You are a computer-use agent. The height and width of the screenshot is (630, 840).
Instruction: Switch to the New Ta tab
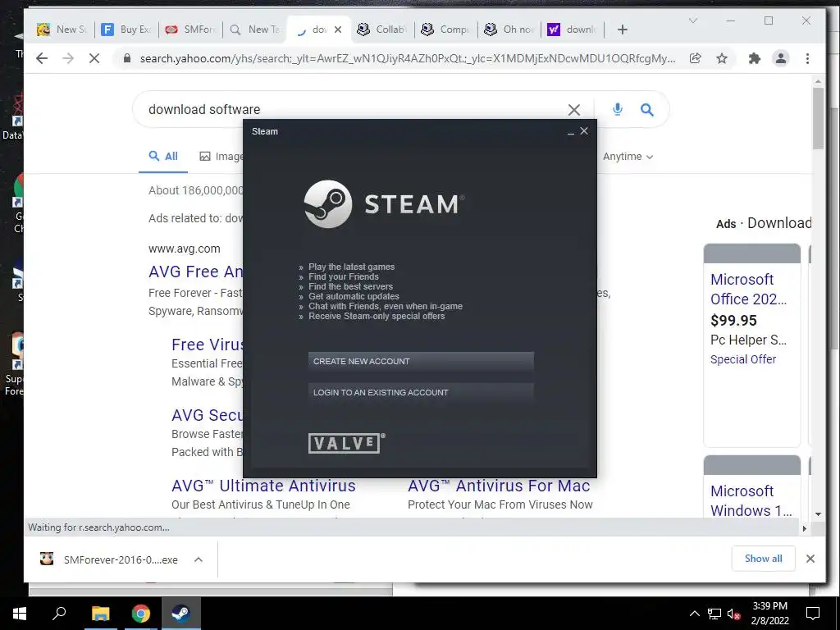254,30
